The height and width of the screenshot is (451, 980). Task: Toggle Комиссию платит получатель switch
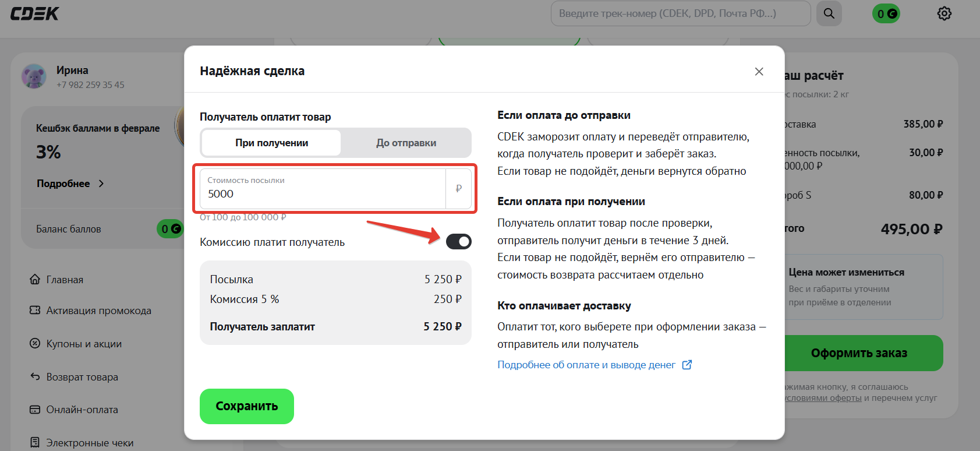[459, 241]
